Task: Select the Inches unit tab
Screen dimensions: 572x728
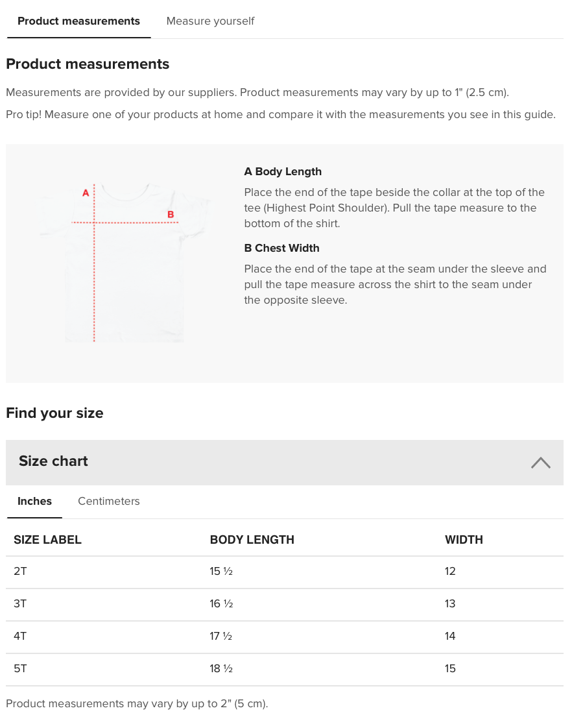Action: click(34, 502)
